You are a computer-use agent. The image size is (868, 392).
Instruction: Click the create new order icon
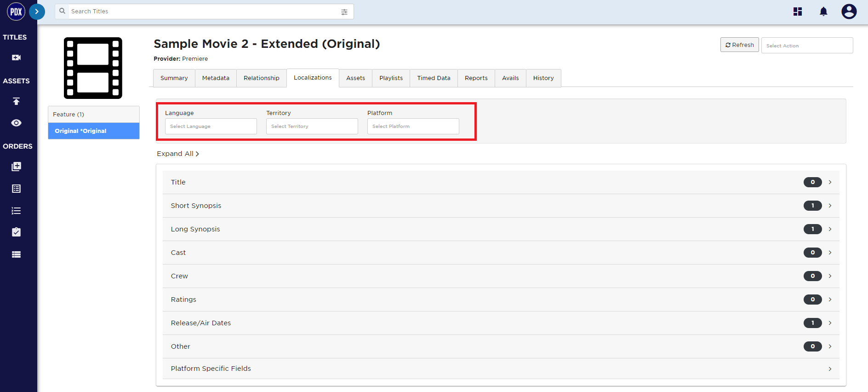[17, 167]
